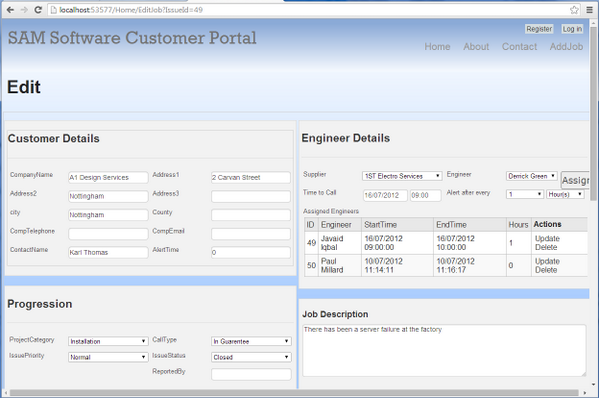Click the SAM Software Customer Portal title

132,38
